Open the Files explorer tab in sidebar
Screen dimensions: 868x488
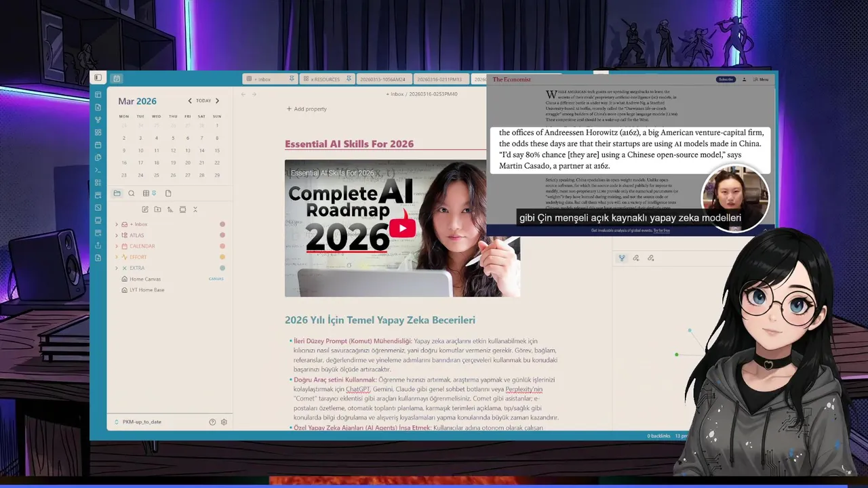(117, 193)
